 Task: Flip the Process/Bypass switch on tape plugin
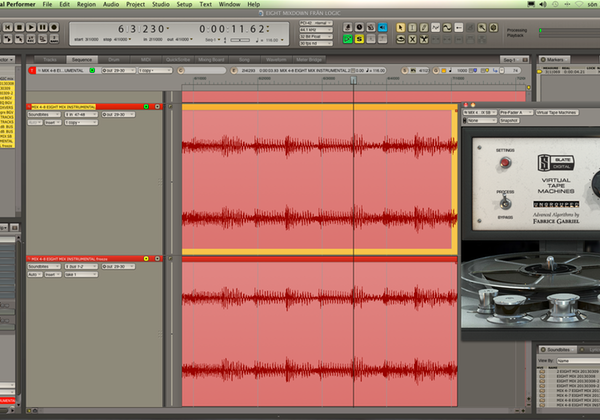point(505,203)
